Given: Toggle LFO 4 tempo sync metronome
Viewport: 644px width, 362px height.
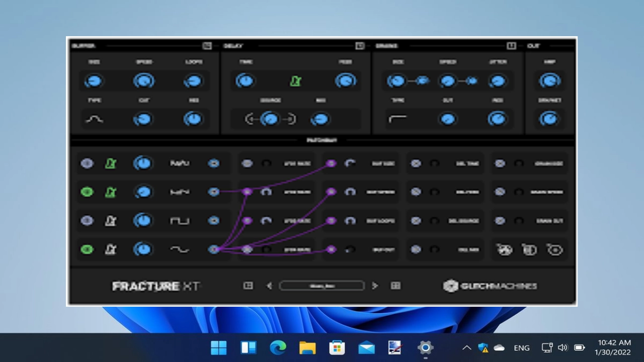Looking at the screenshot, I should (x=111, y=249).
